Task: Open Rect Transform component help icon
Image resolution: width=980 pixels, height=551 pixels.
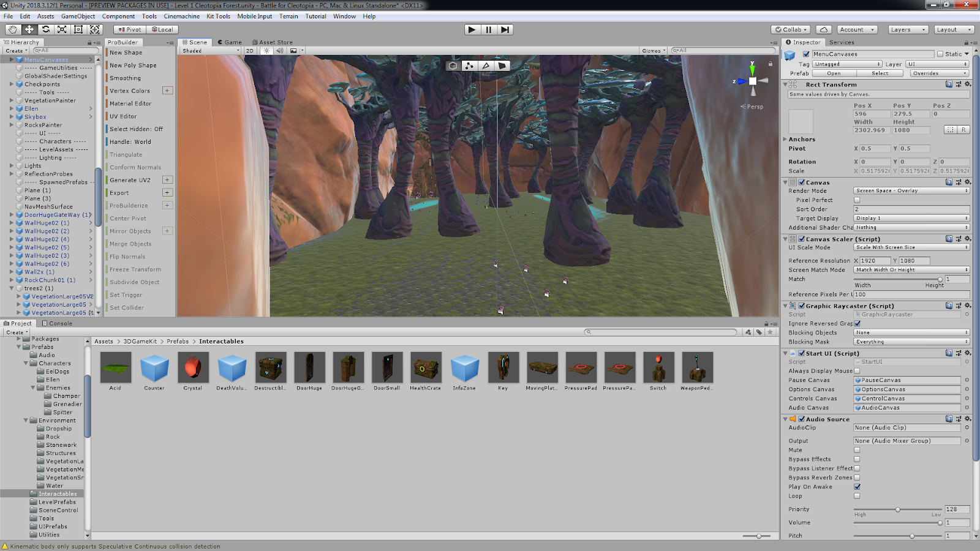Action: click(949, 84)
